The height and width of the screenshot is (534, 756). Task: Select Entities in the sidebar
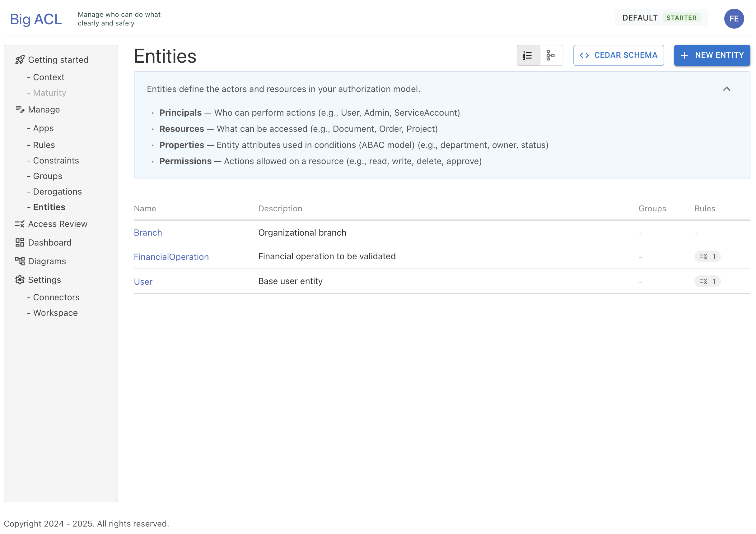49,207
